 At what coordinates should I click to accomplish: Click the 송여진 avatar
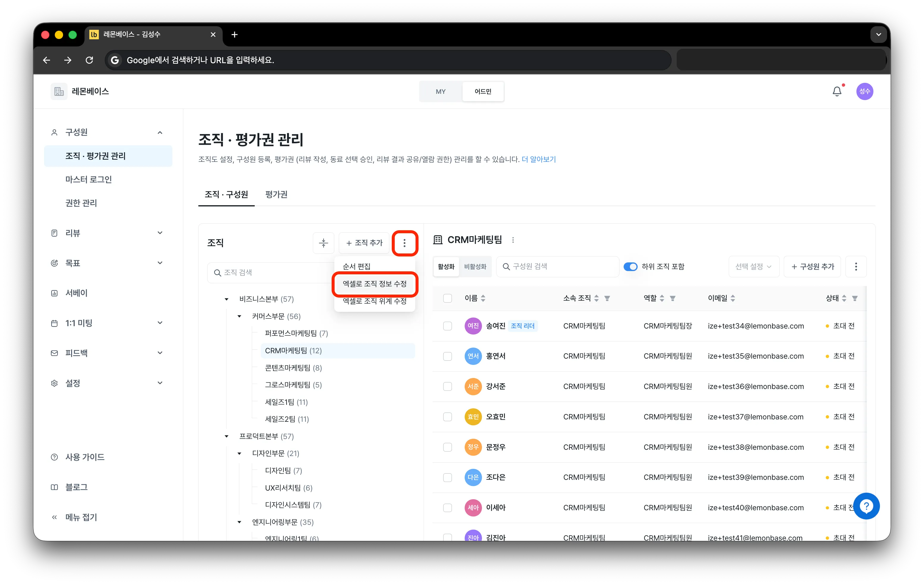473,326
